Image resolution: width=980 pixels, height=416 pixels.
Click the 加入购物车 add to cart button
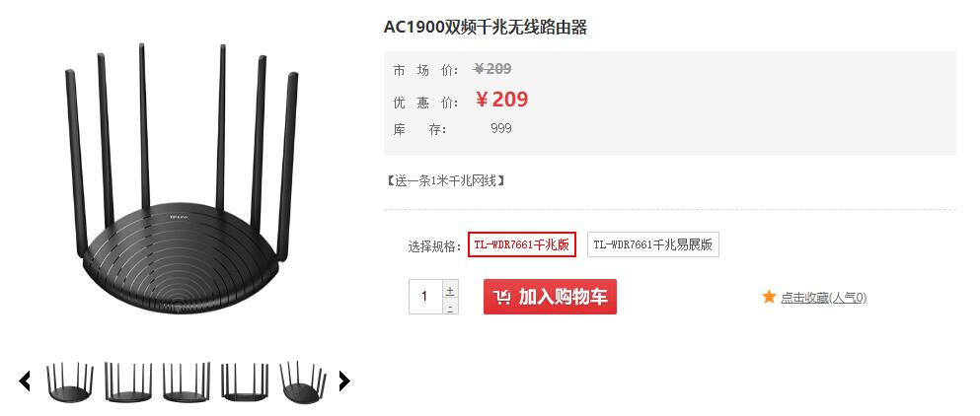(550, 297)
